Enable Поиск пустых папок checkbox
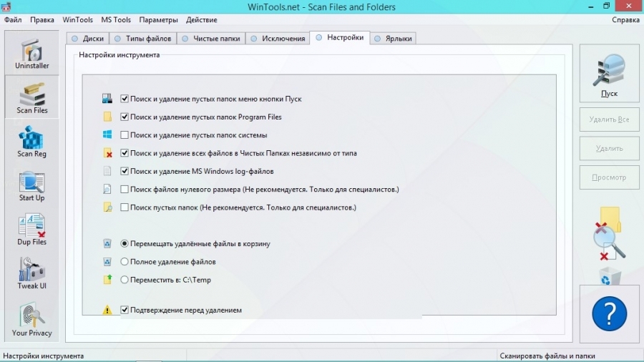Screen dimensions: 644x362 point(125,207)
